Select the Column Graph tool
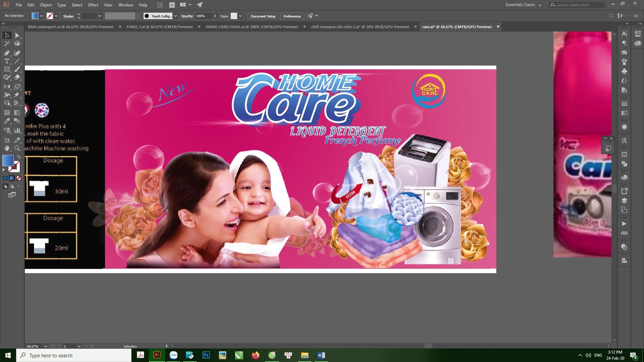The image size is (644, 362). click(x=17, y=130)
